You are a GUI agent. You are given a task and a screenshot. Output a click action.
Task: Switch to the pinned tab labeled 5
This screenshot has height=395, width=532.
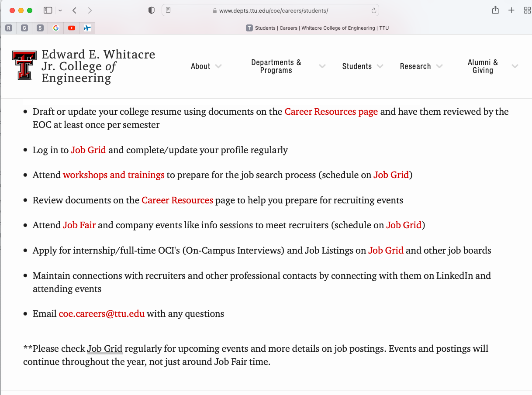pyautogui.click(x=40, y=28)
